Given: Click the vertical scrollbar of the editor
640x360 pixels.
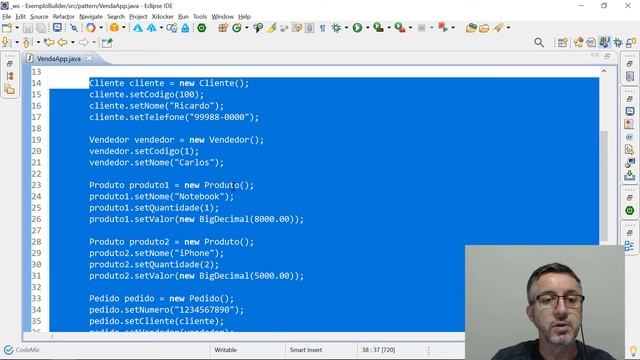Looking at the screenshot, I should click(604, 186).
